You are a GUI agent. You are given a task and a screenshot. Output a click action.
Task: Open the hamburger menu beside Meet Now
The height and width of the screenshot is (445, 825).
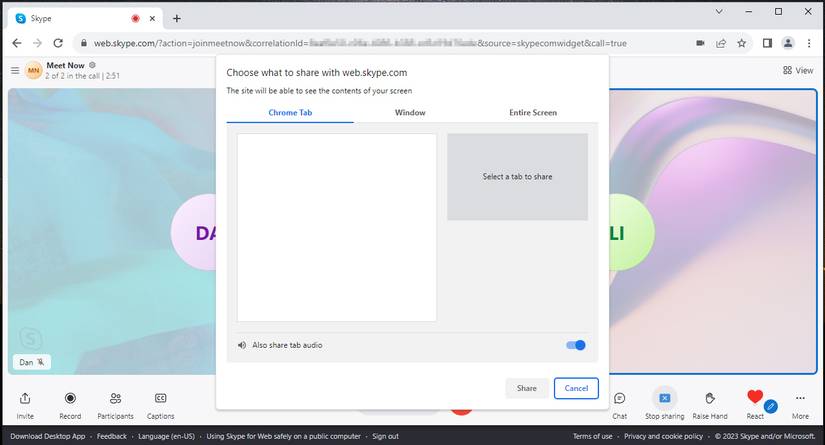(x=14, y=70)
